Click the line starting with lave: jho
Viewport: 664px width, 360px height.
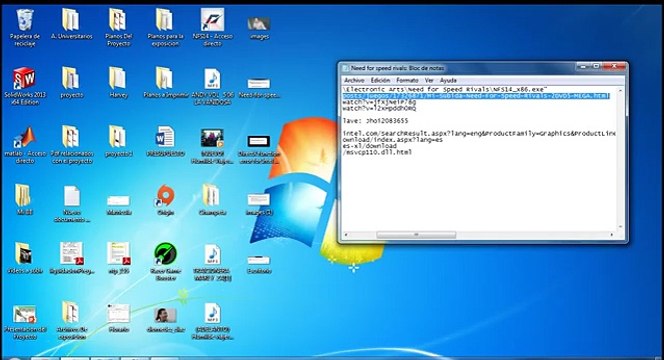[x=375, y=121]
